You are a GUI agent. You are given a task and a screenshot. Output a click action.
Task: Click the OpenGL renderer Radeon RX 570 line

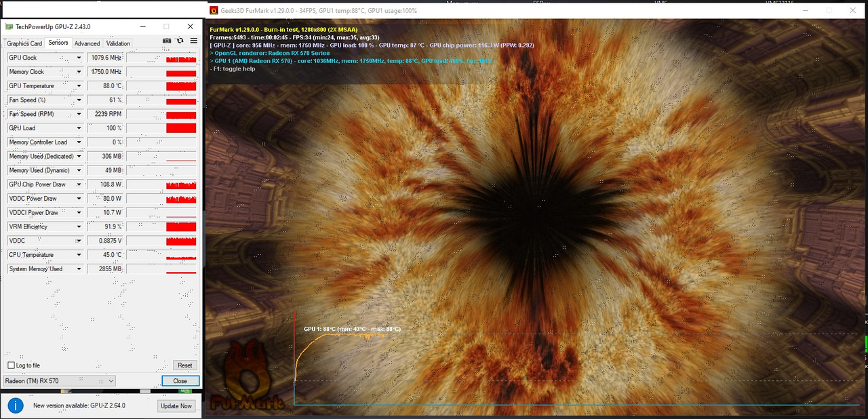(x=270, y=53)
